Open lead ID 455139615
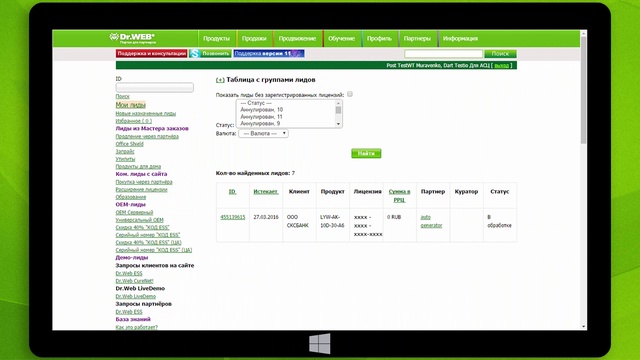Viewport: 640px width, 360px height. tap(233, 217)
